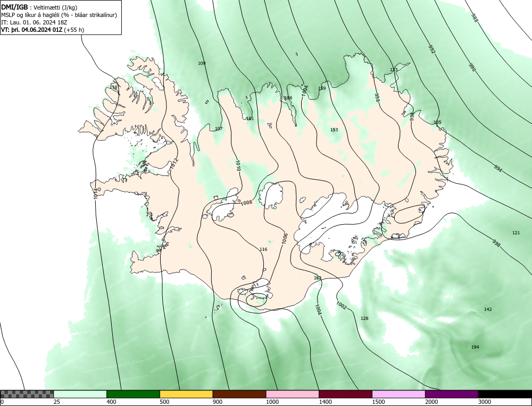532x406 pixels.
Task: Click the value 142 on the map
Action: (488, 309)
